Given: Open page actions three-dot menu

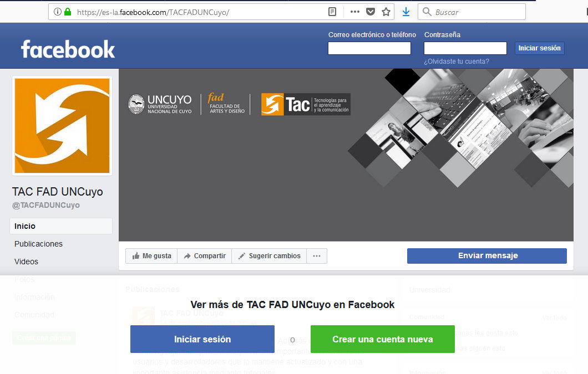Looking at the screenshot, I should pos(355,12).
